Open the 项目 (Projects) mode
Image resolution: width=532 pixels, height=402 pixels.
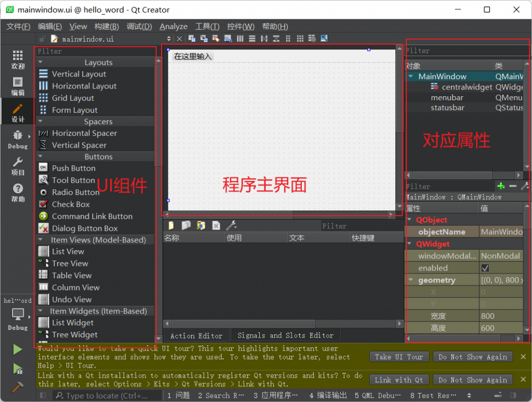[x=18, y=166]
